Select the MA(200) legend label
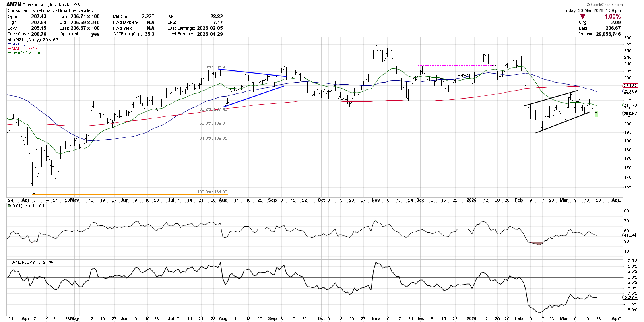 click(20, 49)
